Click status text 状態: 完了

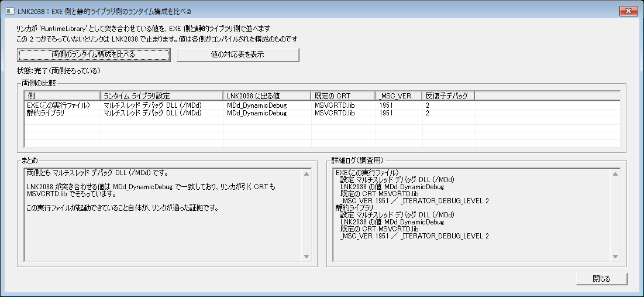(x=58, y=71)
